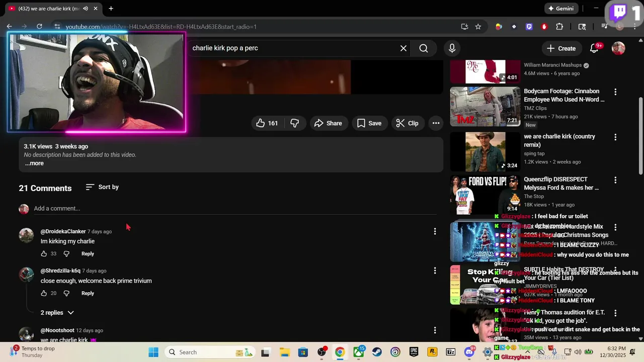Open a new Chrome tab

click(111, 9)
